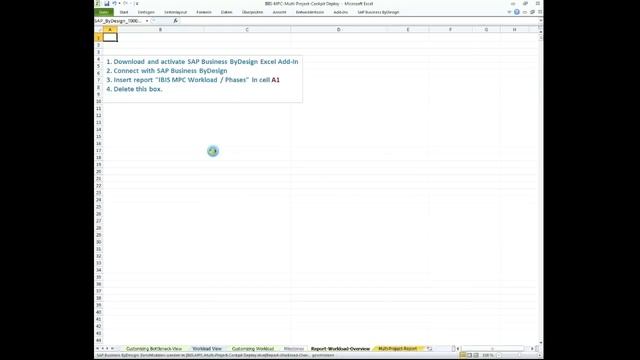The image size is (640, 360).
Task: Click text 'Connect with SAP Business ByDesign'
Action: tap(170, 71)
